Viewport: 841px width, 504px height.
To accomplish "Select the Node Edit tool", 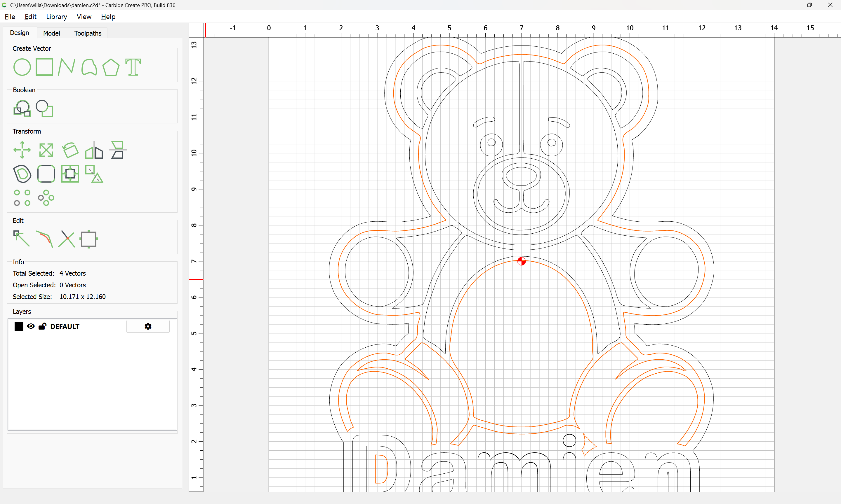I will click(x=21, y=239).
